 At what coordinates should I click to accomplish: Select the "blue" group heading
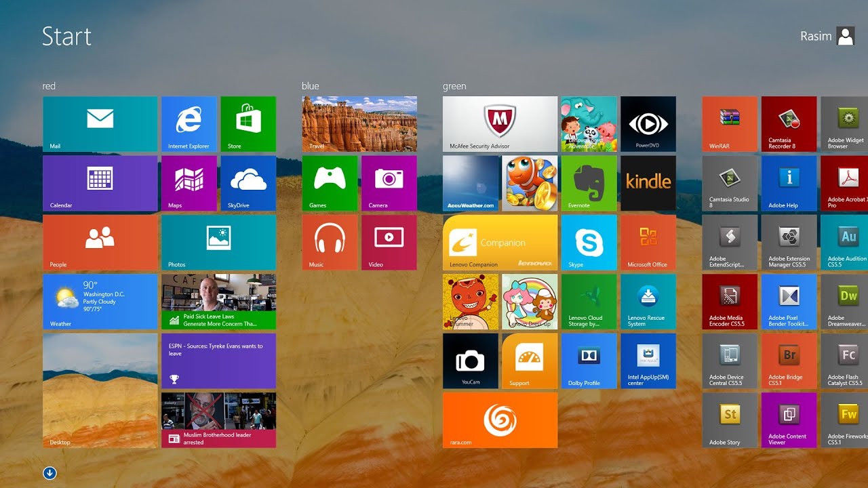point(311,86)
